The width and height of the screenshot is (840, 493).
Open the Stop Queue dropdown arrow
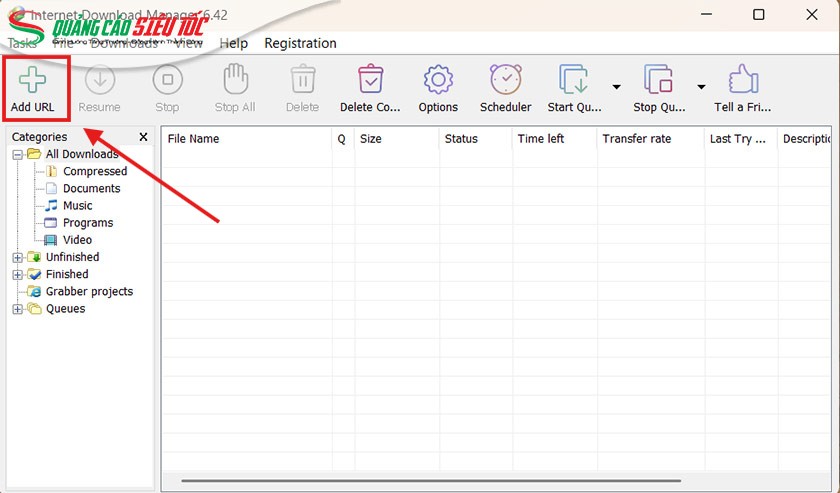pos(701,87)
